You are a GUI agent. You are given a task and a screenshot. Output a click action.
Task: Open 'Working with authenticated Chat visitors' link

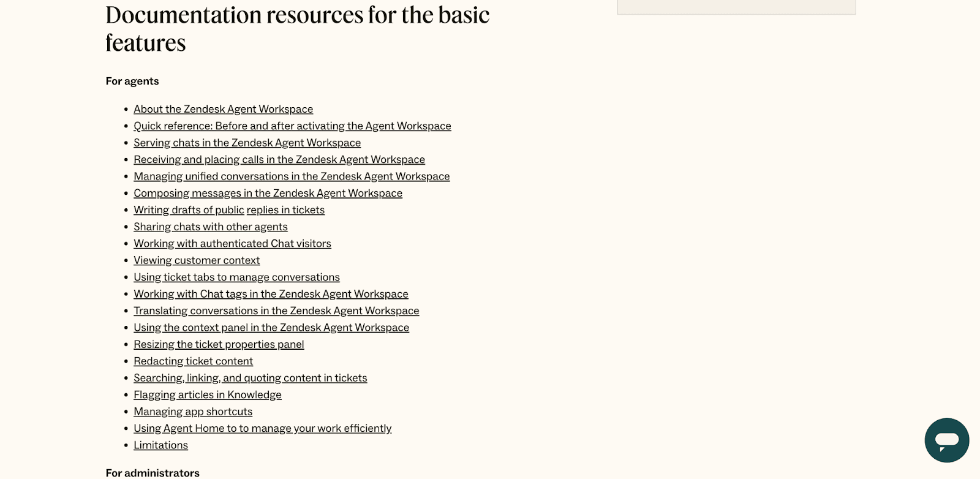click(232, 243)
